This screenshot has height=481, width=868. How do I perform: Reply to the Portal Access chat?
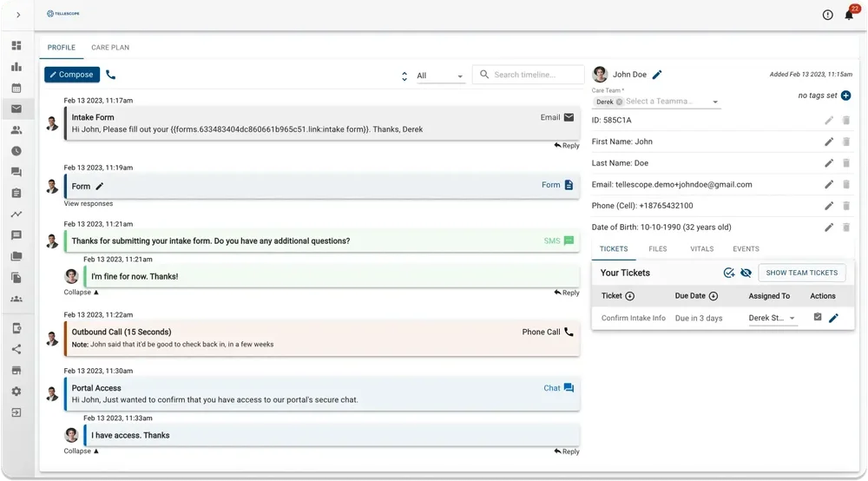tap(567, 451)
